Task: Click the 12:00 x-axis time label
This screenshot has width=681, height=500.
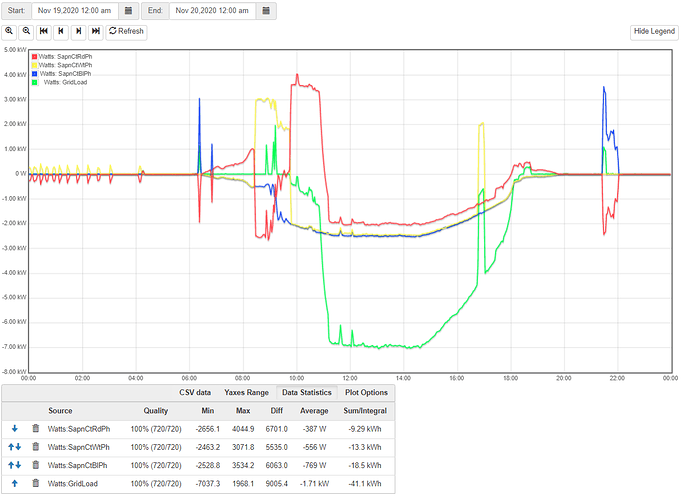Action: click(x=350, y=378)
